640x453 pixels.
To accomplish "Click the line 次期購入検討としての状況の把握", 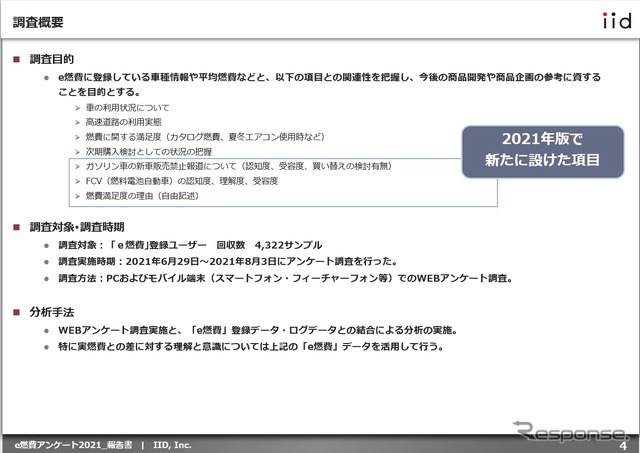I will (x=149, y=151).
